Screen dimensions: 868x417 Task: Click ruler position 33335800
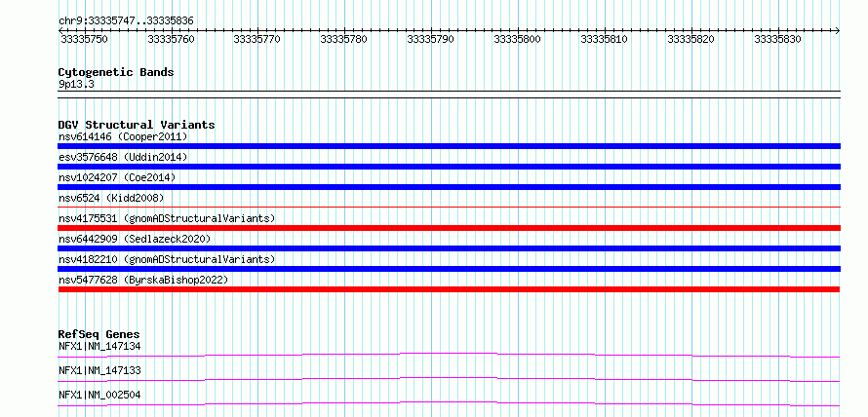point(518,39)
